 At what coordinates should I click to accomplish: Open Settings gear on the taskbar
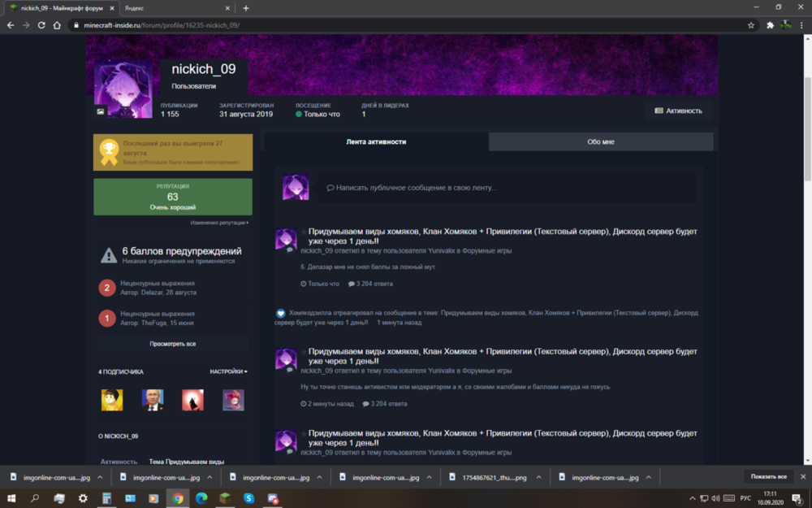click(x=83, y=498)
